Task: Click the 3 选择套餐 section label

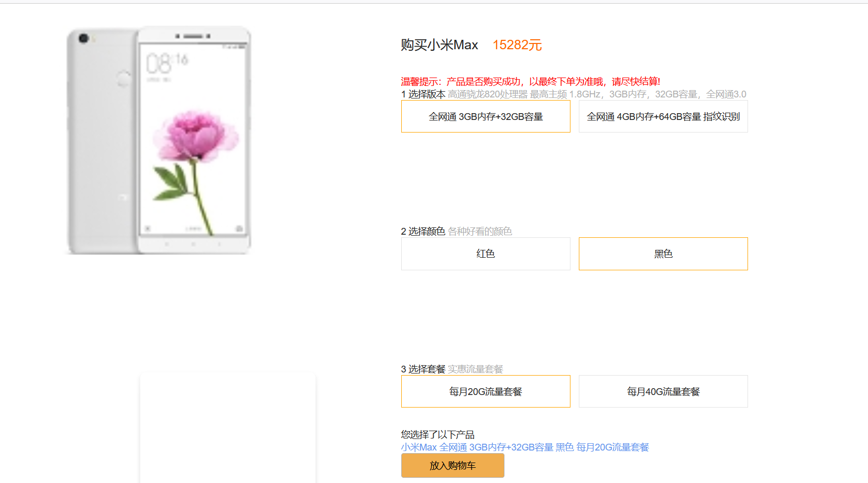Action: [423, 369]
